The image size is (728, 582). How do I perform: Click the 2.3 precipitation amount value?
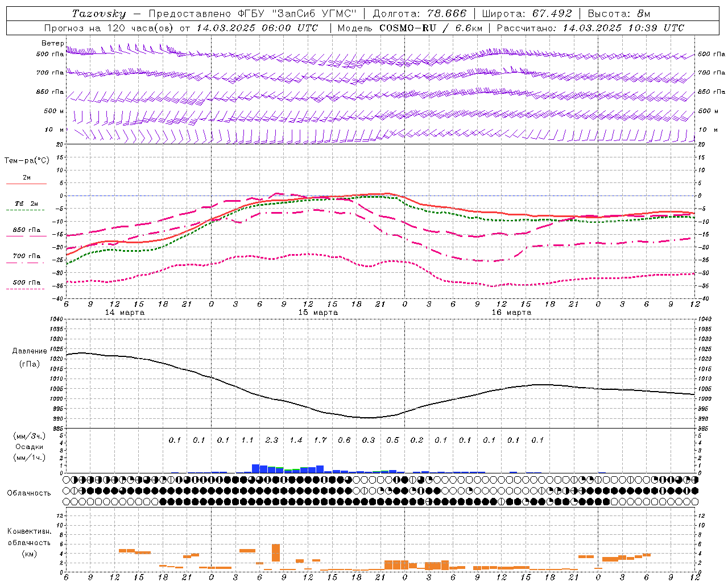[272, 440]
